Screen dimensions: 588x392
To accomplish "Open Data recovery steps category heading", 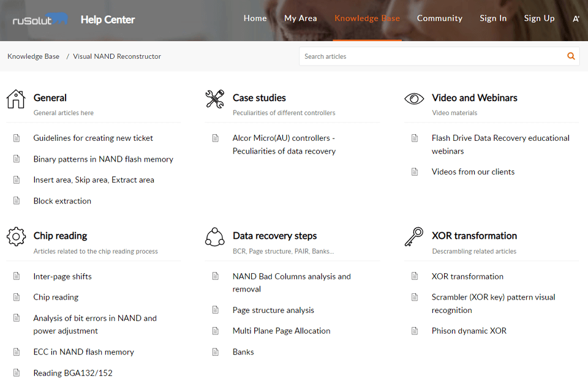I will (x=274, y=236).
